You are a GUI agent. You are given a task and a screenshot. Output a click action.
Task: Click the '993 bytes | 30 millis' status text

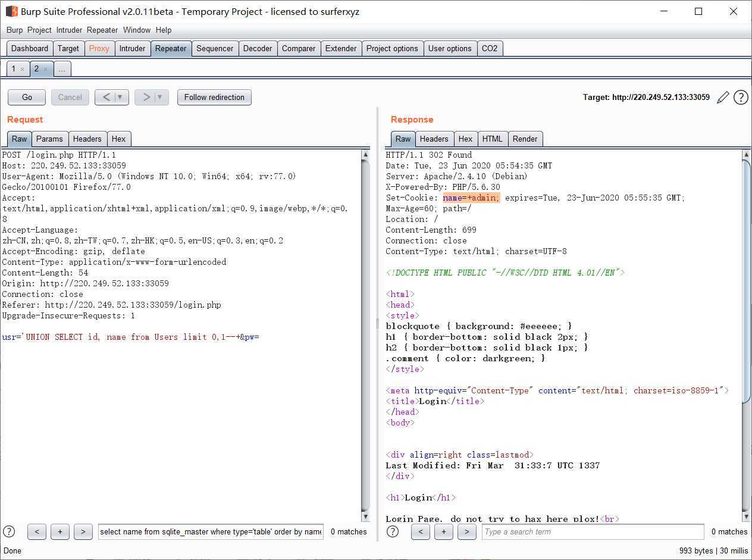click(713, 550)
